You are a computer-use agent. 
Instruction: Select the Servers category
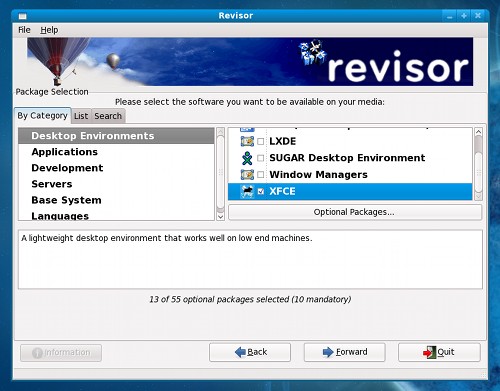pos(116,184)
